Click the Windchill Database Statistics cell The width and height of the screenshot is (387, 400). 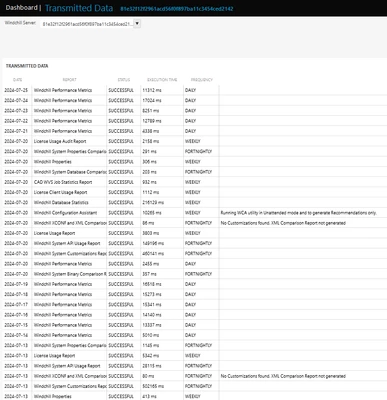pos(61,203)
